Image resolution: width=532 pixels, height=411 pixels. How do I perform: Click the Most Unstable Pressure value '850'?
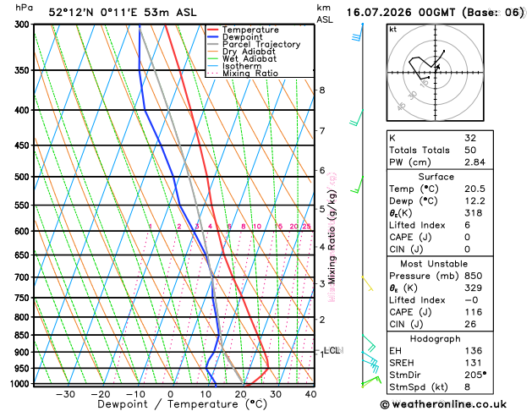point(474,276)
